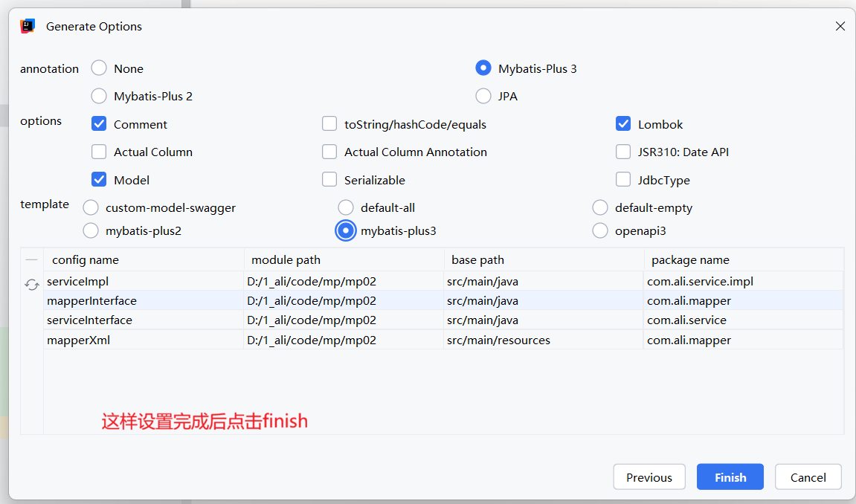Click the minus icon above the config table
Screen dimensions: 856x504
pos(32,260)
